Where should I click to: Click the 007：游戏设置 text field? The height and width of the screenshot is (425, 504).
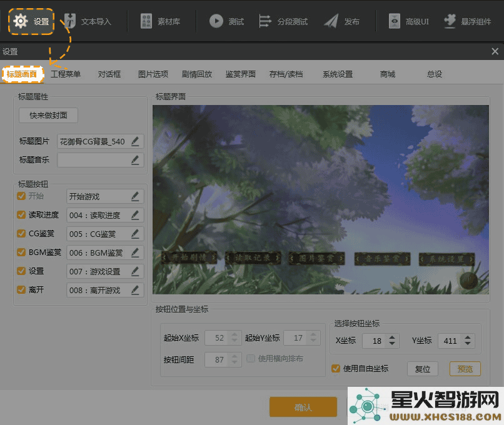(x=105, y=271)
